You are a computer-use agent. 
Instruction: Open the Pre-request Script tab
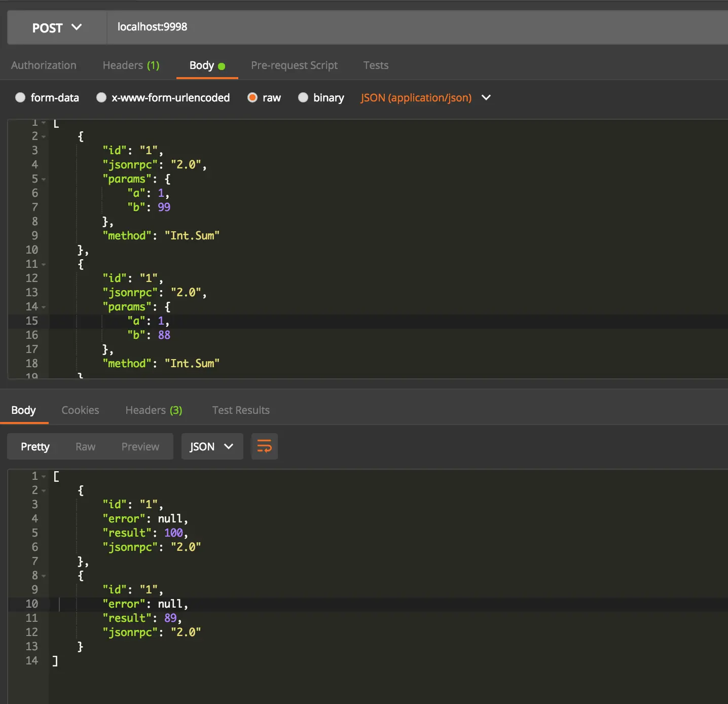(x=295, y=65)
